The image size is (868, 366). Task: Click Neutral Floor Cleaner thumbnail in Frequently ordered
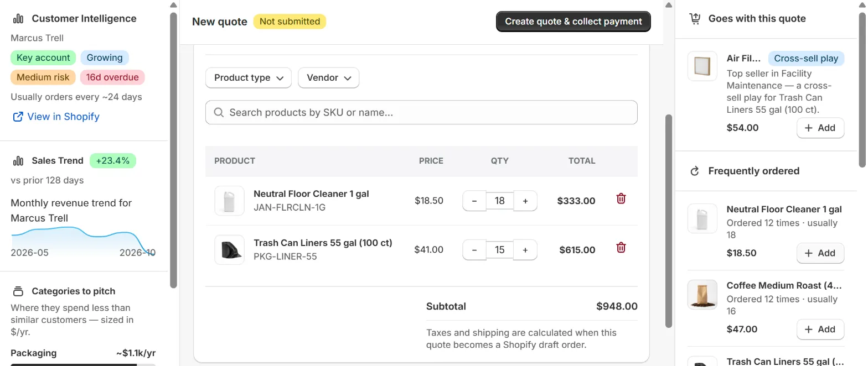pyautogui.click(x=702, y=218)
